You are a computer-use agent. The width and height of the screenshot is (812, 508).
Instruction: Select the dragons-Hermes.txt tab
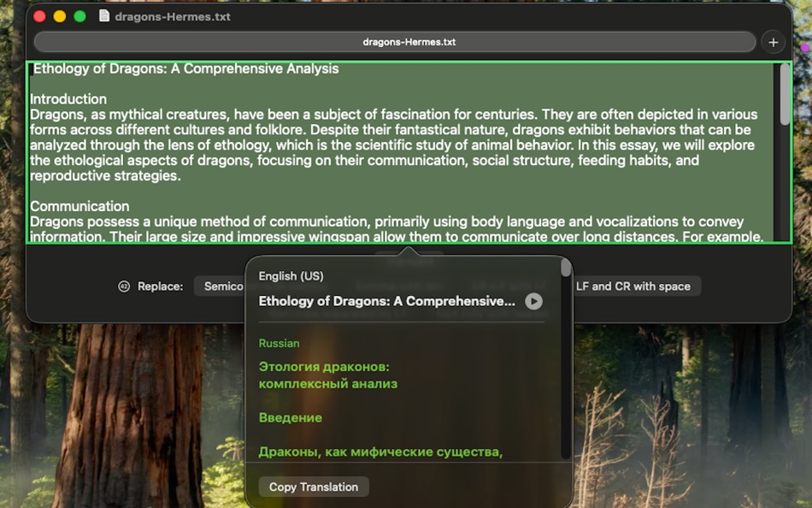point(395,42)
